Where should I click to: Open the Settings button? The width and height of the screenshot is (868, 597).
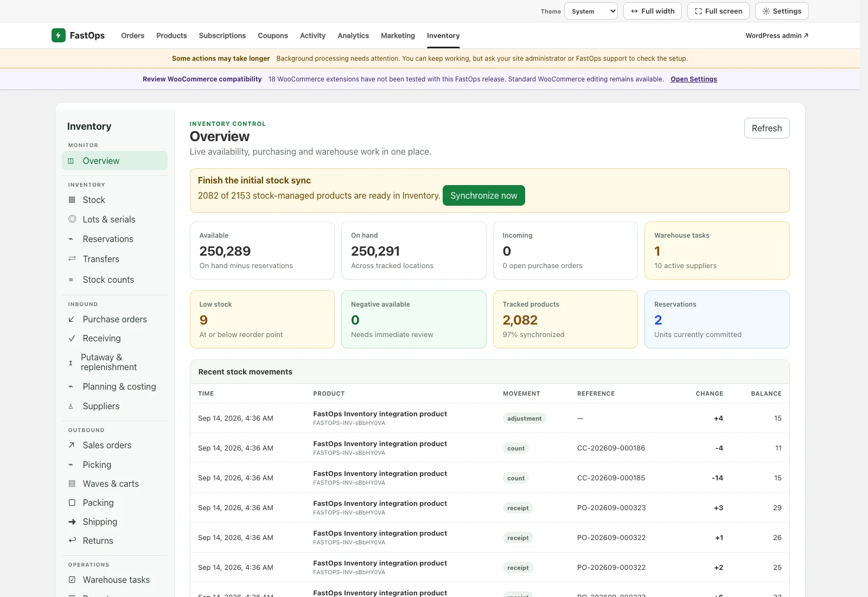pos(782,11)
